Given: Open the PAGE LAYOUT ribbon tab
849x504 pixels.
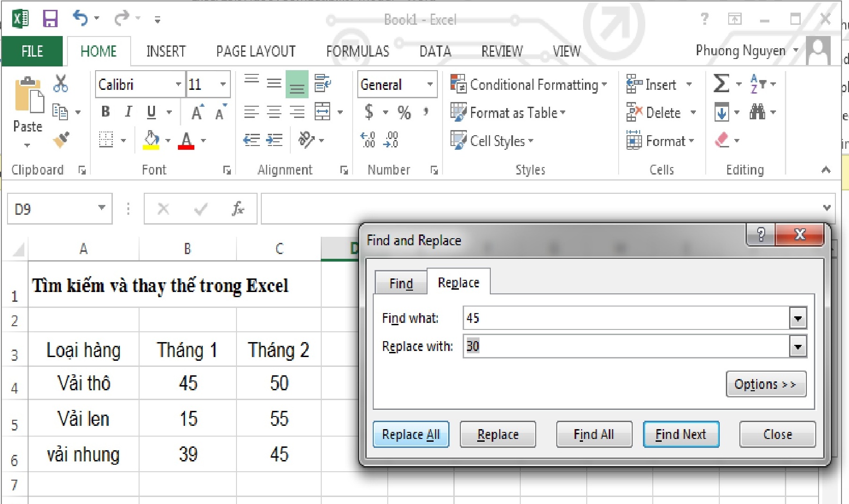Looking at the screenshot, I should coord(256,51).
